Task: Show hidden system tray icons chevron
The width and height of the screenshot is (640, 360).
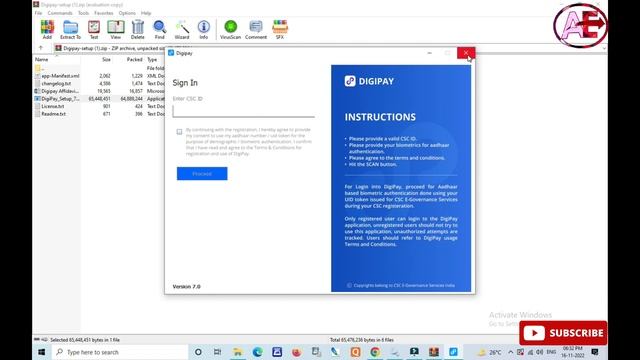Action: click(x=511, y=352)
